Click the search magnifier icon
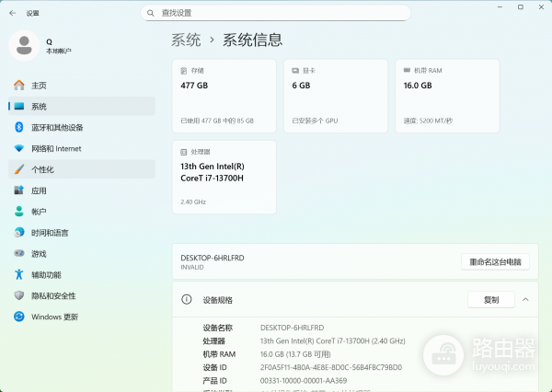 (150, 13)
